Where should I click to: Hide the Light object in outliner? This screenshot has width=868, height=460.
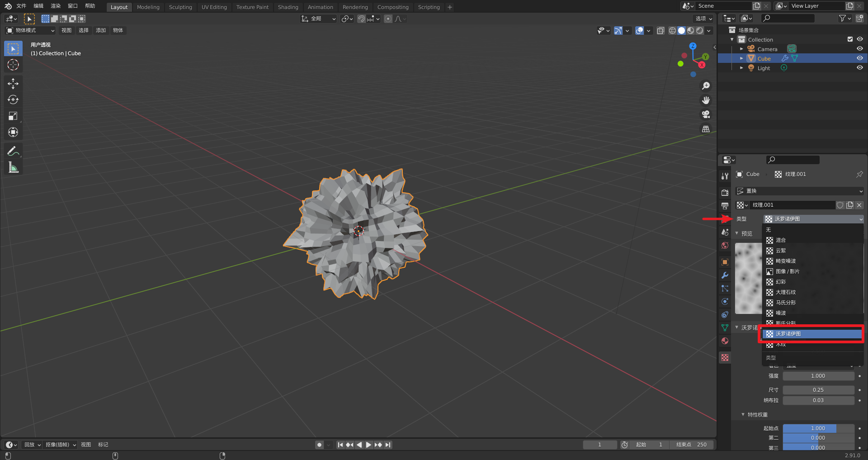coord(859,68)
